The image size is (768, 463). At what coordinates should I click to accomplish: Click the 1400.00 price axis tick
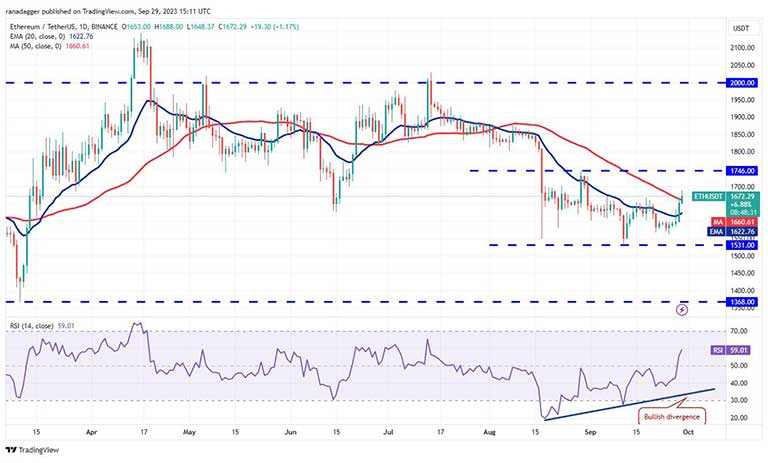(743, 291)
